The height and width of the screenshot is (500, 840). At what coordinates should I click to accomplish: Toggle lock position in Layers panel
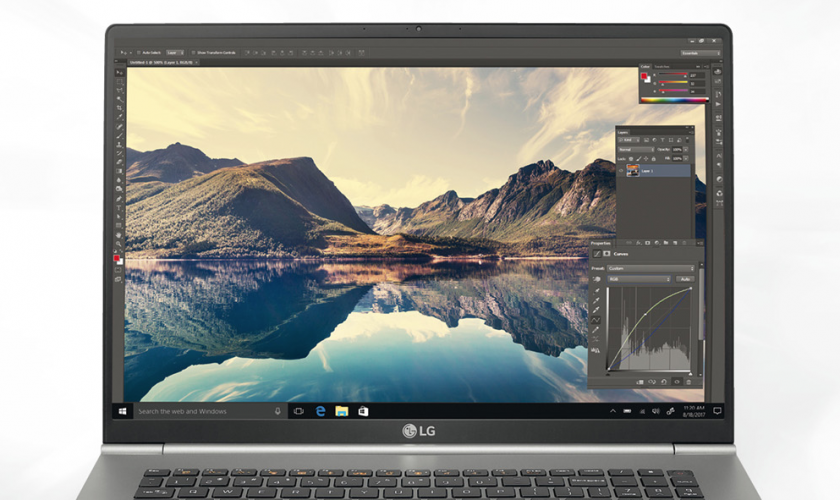[646, 159]
